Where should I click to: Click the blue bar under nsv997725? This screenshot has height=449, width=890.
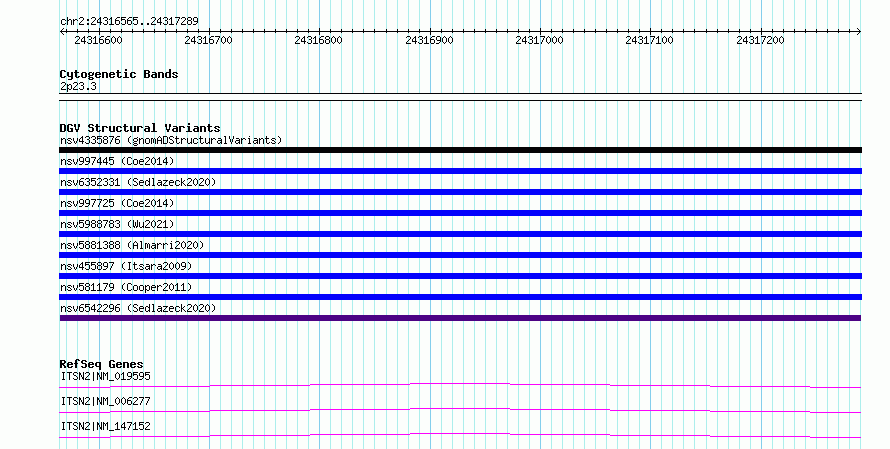coord(460,213)
